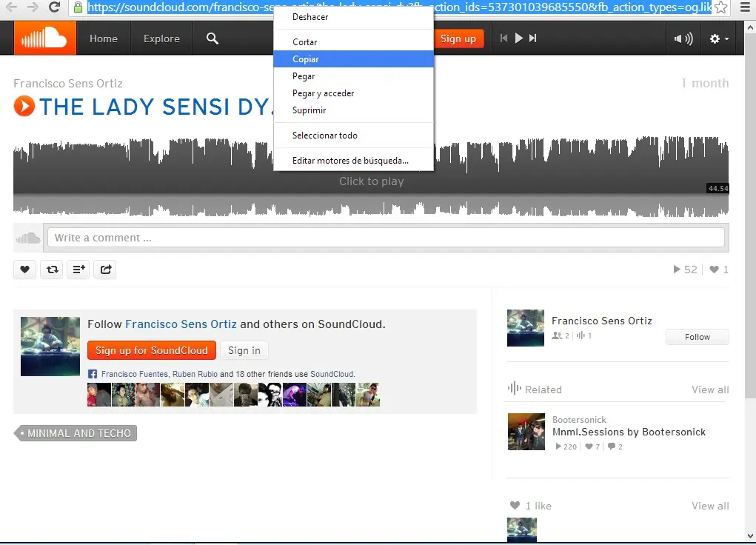Viewport: 756px width, 545px height.
Task: Click the waveform to play the track
Action: click(x=371, y=176)
